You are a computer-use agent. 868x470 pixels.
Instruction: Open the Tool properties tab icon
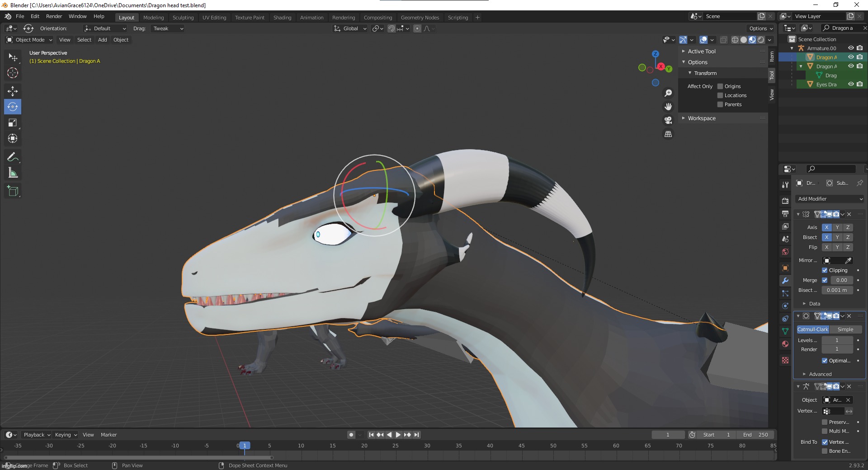pos(785,185)
